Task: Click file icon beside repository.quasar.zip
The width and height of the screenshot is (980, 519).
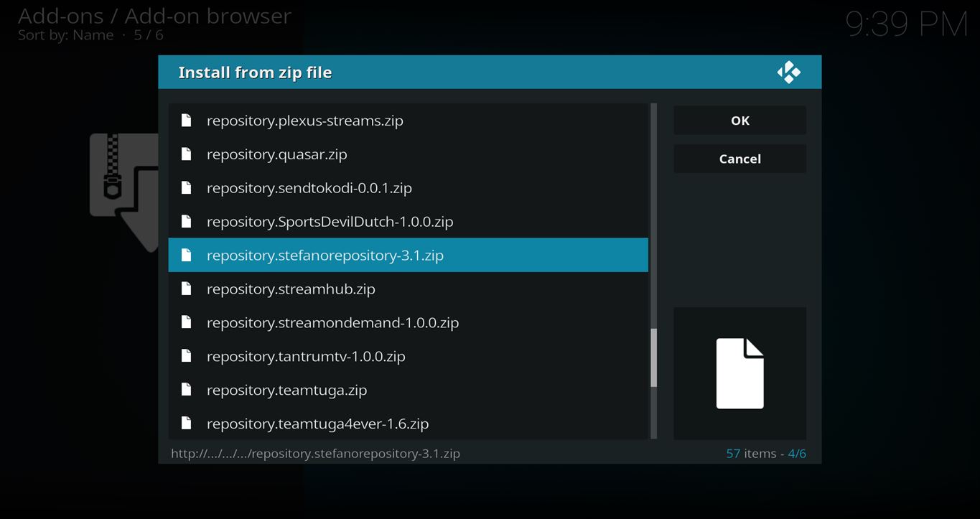Action: (187, 154)
